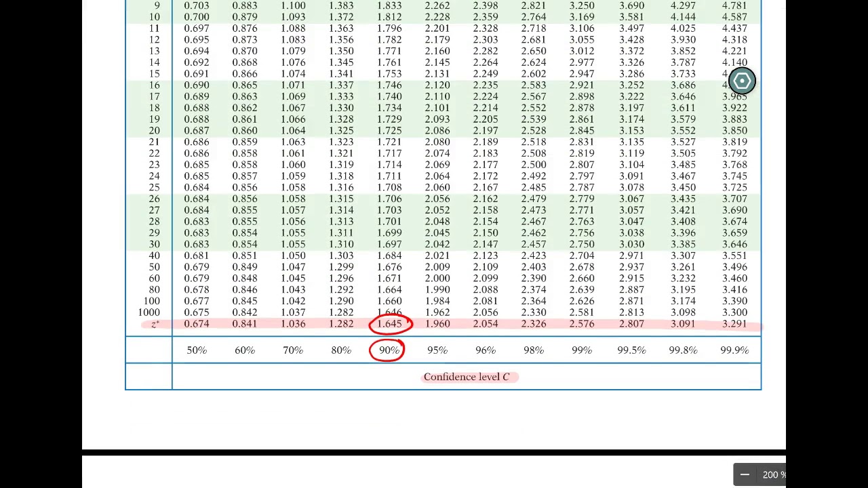Click the 4.587 value in row 10
Screen dimensions: 868x488
click(x=734, y=17)
